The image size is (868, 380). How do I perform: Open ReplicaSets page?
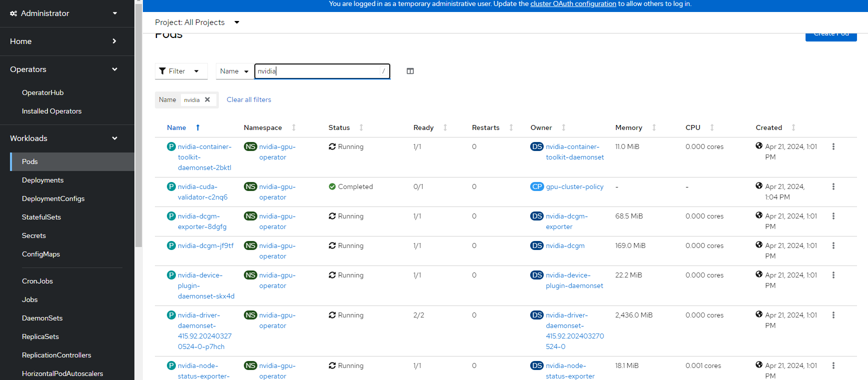(x=40, y=336)
